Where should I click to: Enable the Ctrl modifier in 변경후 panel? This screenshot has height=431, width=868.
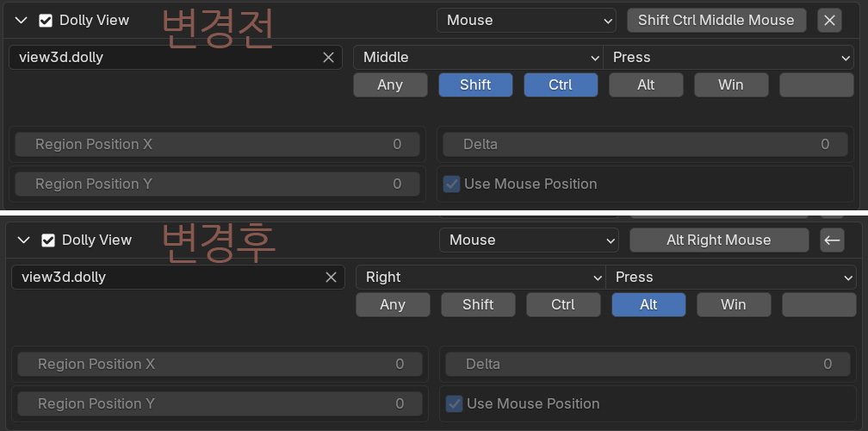coord(563,304)
